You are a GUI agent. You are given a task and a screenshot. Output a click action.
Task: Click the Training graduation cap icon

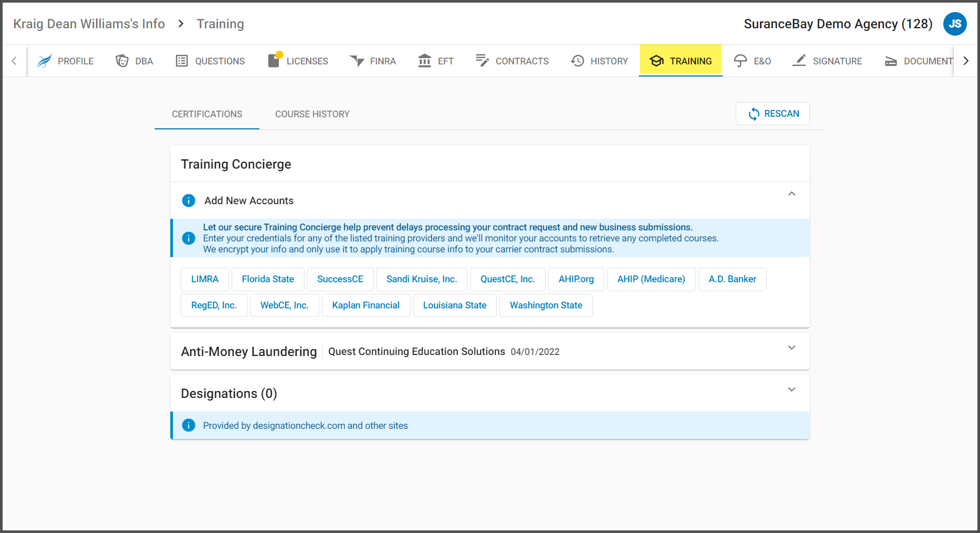pyautogui.click(x=657, y=61)
